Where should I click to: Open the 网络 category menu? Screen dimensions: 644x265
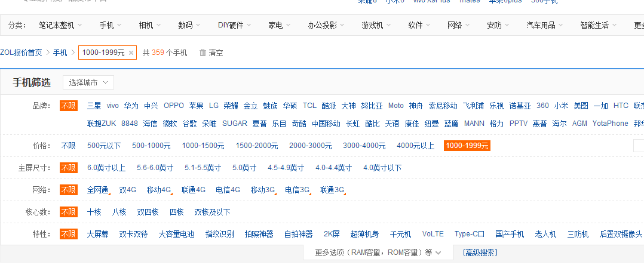click(x=459, y=26)
